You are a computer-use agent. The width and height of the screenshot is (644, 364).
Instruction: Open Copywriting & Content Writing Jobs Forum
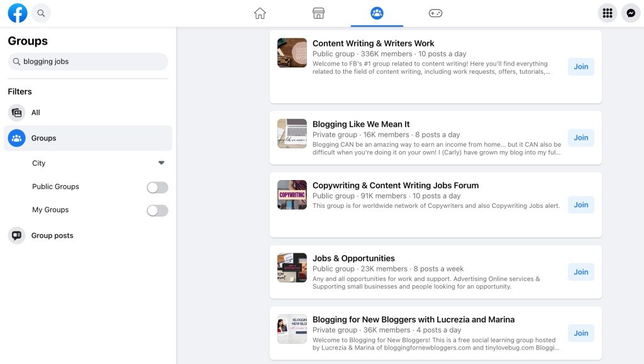click(396, 185)
